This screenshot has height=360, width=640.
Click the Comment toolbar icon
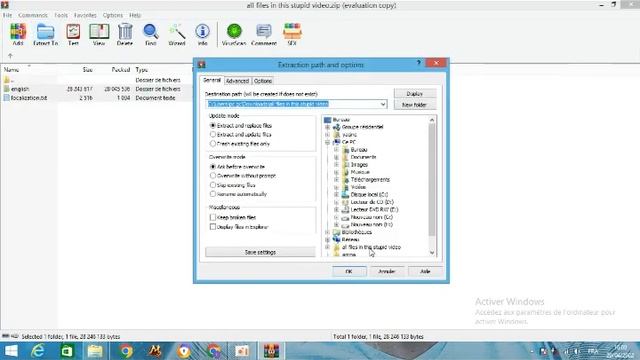264,32
